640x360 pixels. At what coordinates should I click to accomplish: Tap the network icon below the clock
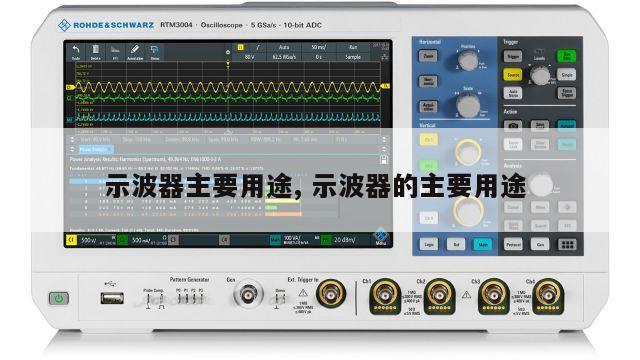pos(385,57)
